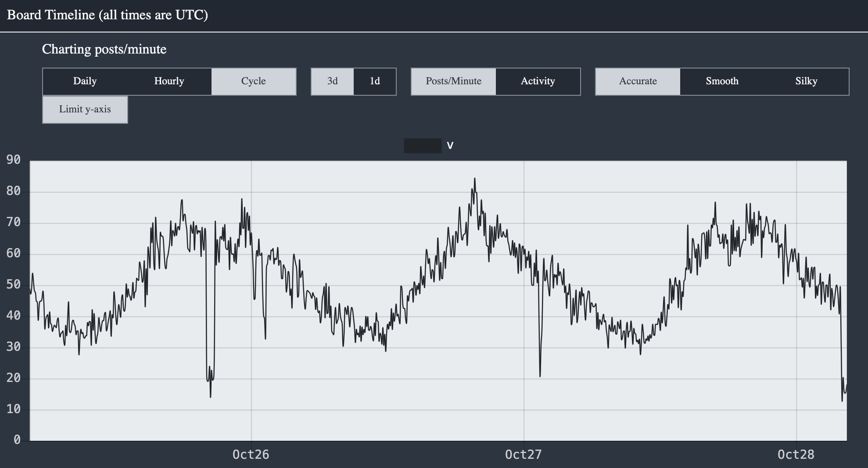Click the 80 y-axis label

tap(14, 191)
